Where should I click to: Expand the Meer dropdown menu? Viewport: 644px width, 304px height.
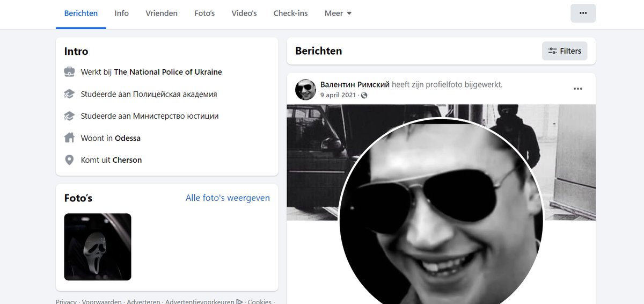pyautogui.click(x=338, y=13)
